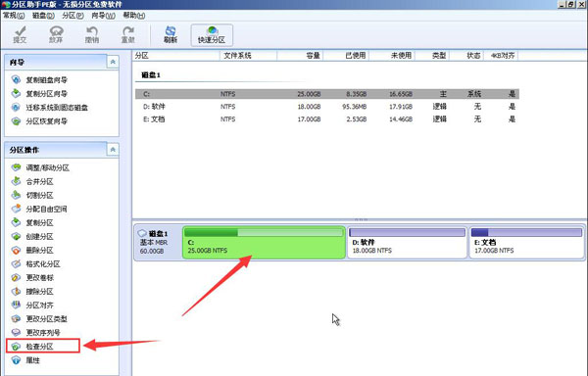
Task: Select 格式化分区 format operation
Action: (43, 264)
